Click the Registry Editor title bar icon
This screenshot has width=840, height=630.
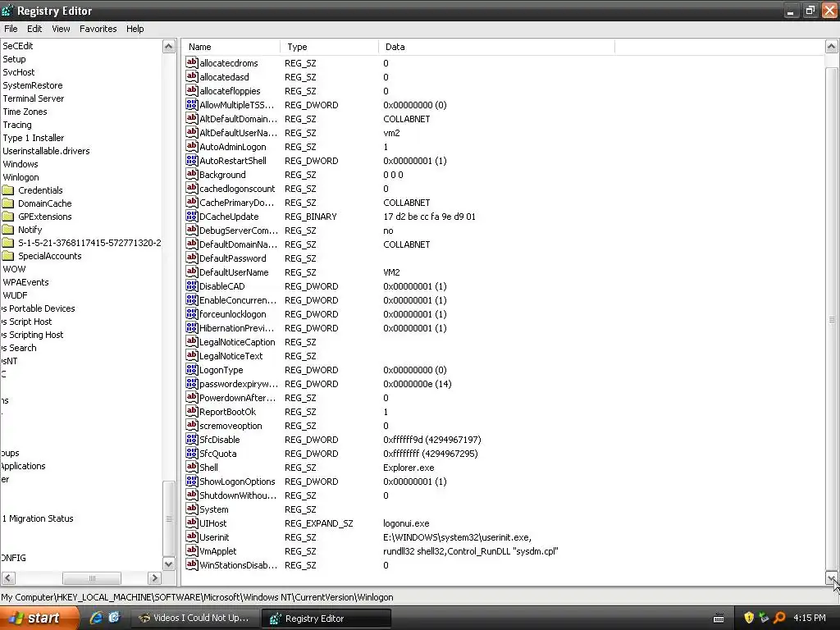click(x=7, y=11)
